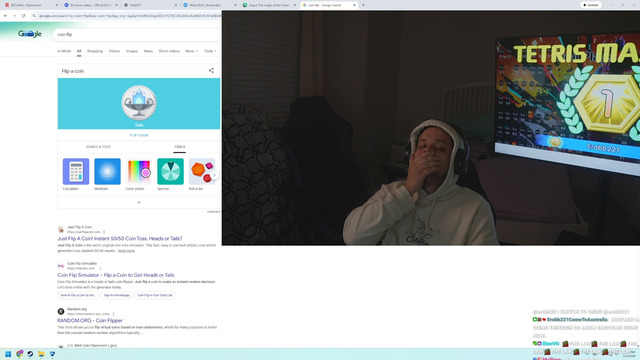Image resolution: width=640 pixels, height=360 pixels.
Task: Click the tails coin image
Action: [x=139, y=103]
